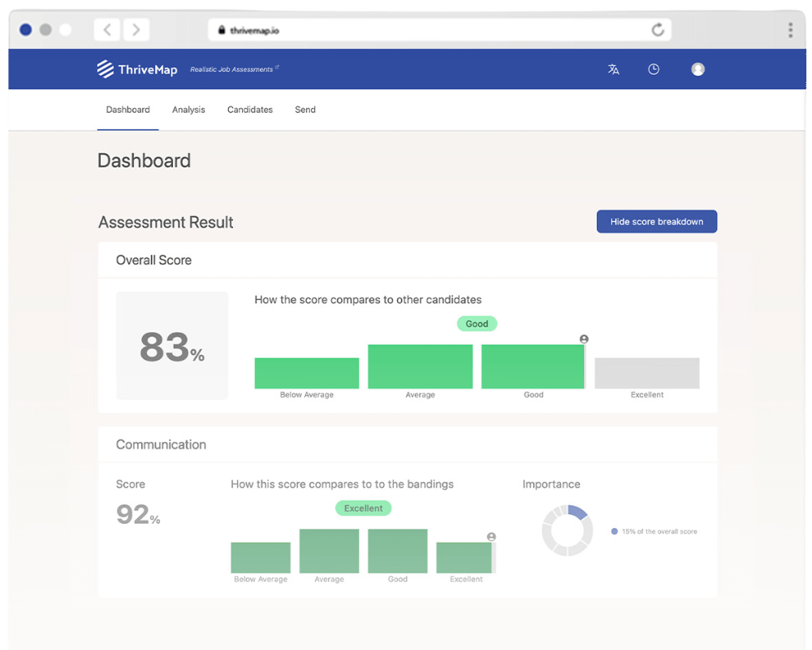The height and width of the screenshot is (650, 812).
Task: Click the 83% overall score box
Action: coord(172,346)
